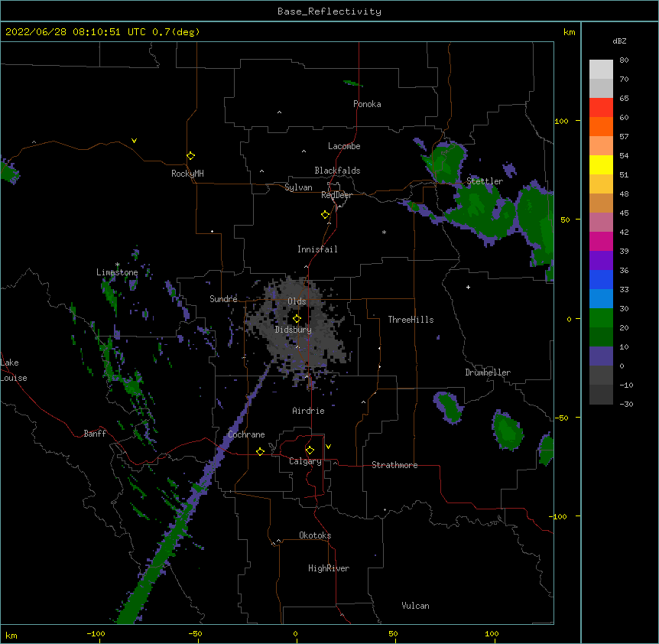Select the RockyMH label
The width and height of the screenshot is (659, 644).
click(187, 174)
